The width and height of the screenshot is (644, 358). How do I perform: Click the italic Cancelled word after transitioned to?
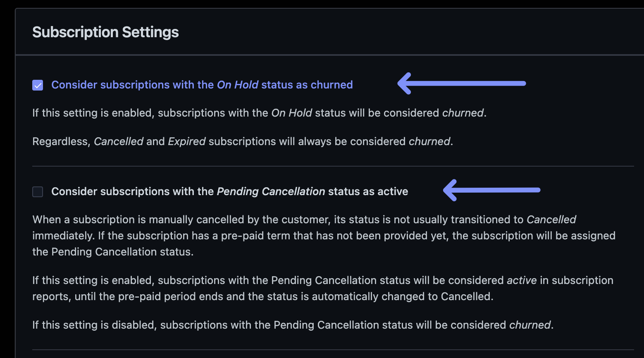pyautogui.click(x=551, y=220)
